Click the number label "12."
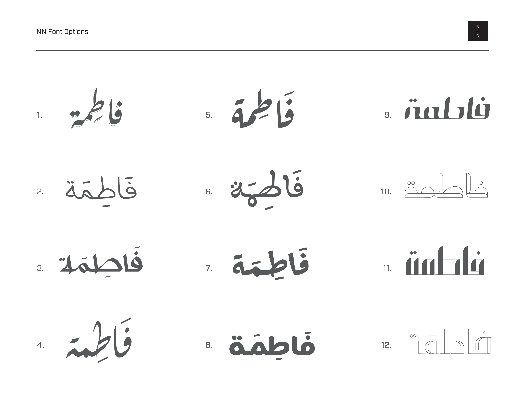This screenshot has width=532, height=416. (x=386, y=345)
